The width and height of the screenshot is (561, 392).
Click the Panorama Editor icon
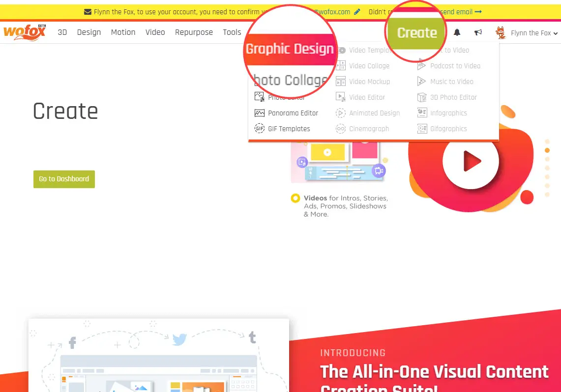(260, 113)
